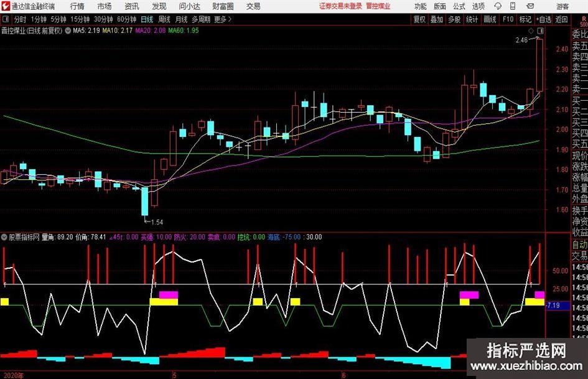The image size is (588, 379).
Task: Open the 交易 menu
Action: tap(253, 6)
